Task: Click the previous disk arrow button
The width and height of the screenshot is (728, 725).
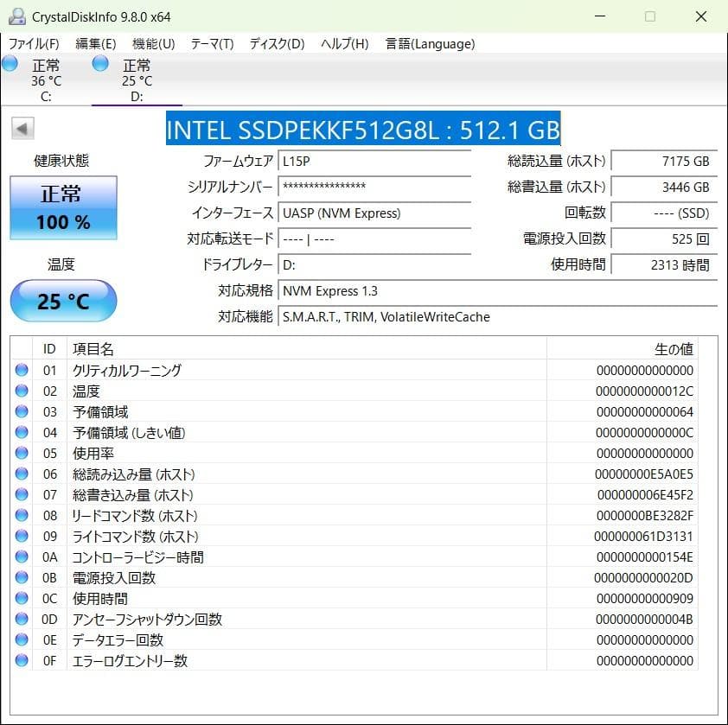Action: [x=22, y=129]
